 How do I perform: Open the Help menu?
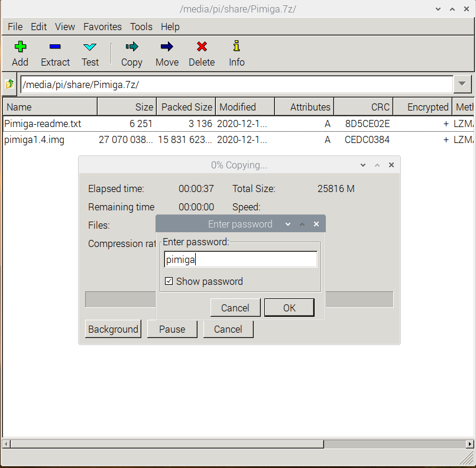point(170,27)
